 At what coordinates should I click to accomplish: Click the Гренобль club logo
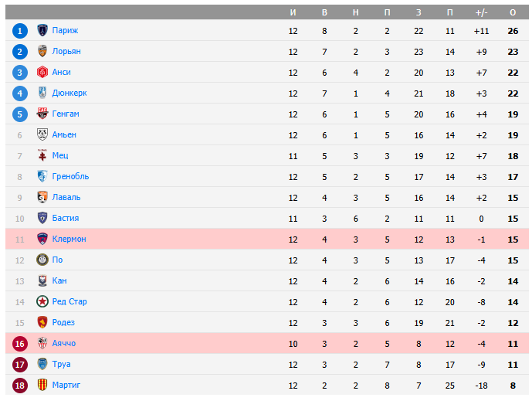(x=42, y=176)
